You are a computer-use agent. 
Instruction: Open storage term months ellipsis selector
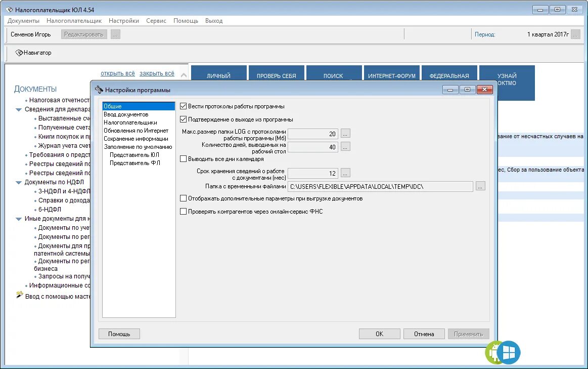point(345,173)
